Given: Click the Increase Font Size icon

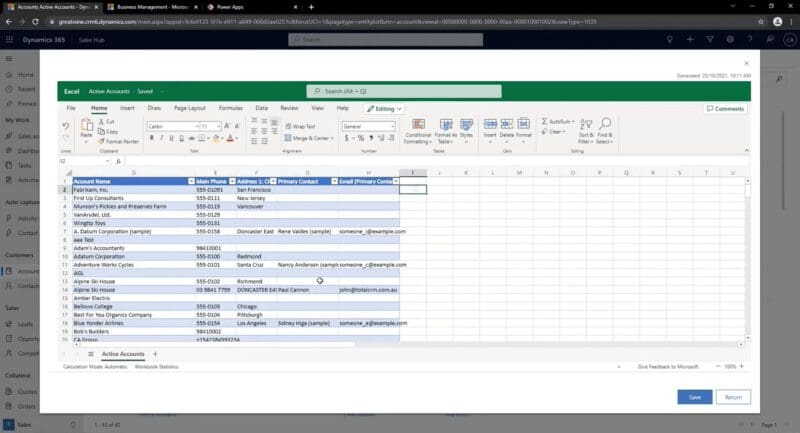Looking at the screenshot, I should [227, 125].
